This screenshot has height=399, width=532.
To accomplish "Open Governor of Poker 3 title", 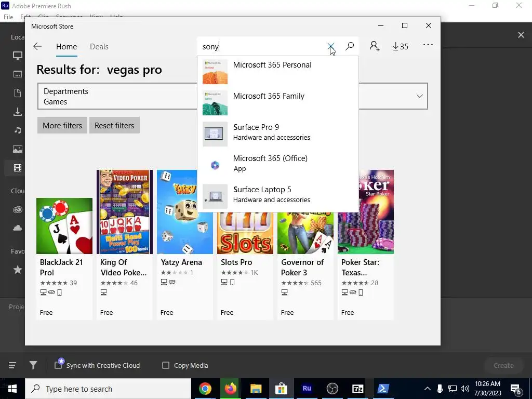I will (x=302, y=268).
